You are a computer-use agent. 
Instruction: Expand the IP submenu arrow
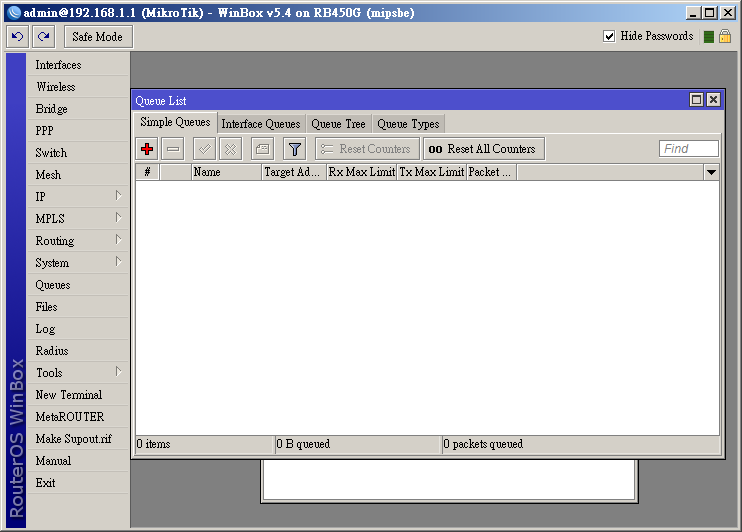tap(118, 195)
